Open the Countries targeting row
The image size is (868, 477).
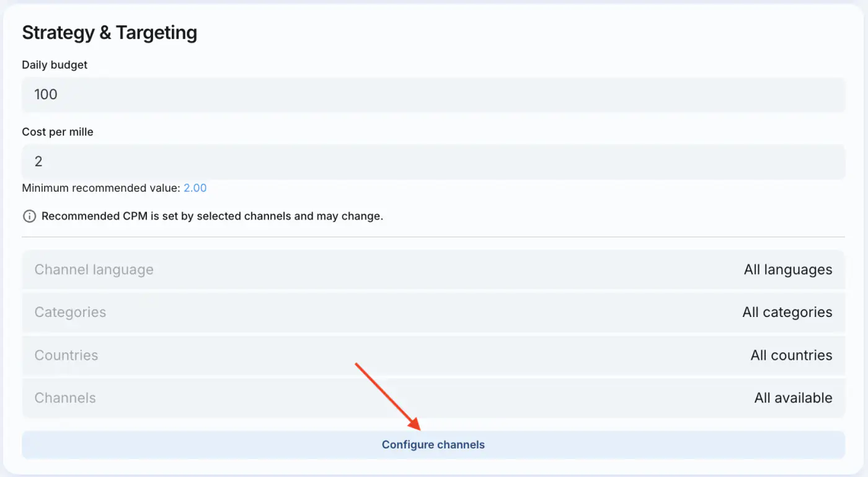point(433,355)
